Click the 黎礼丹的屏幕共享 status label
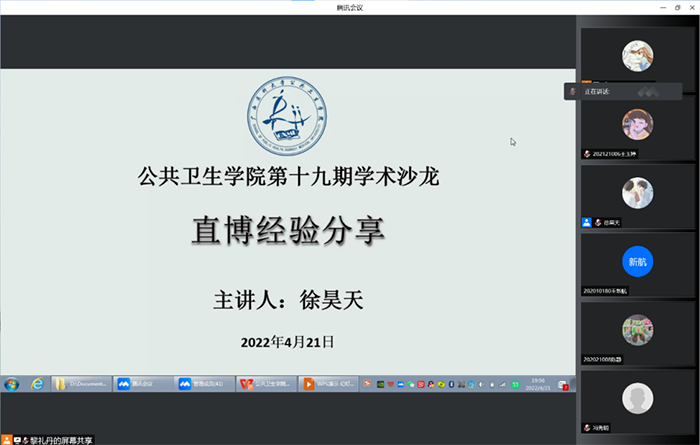The height and width of the screenshot is (445, 700). (58, 439)
